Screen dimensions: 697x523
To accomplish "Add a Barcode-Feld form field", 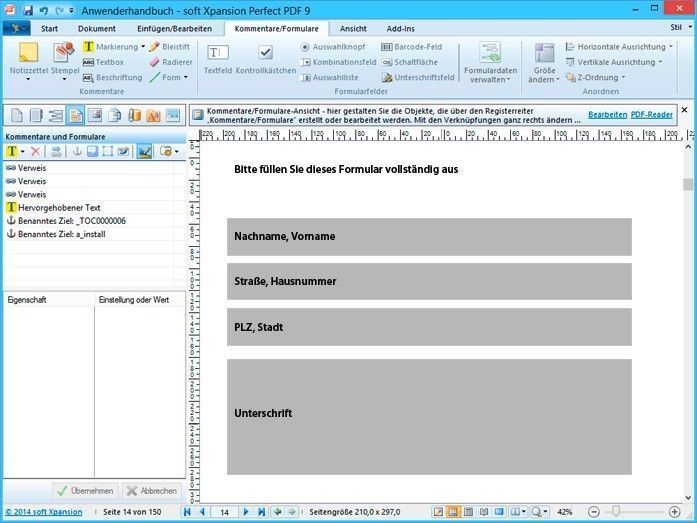I will (x=412, y=47).
